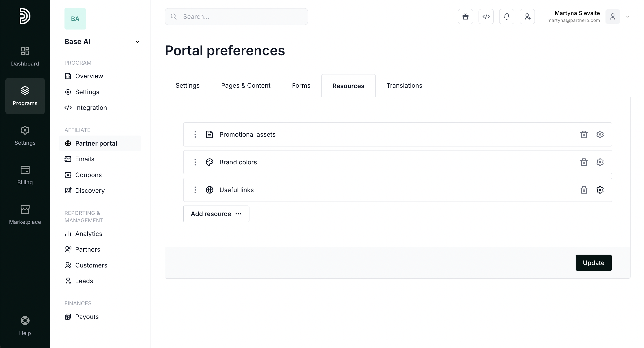Viewport: 644px width, 348px height.
Task: Open Help in the left sidebar
Action: (x=25, y=326)
